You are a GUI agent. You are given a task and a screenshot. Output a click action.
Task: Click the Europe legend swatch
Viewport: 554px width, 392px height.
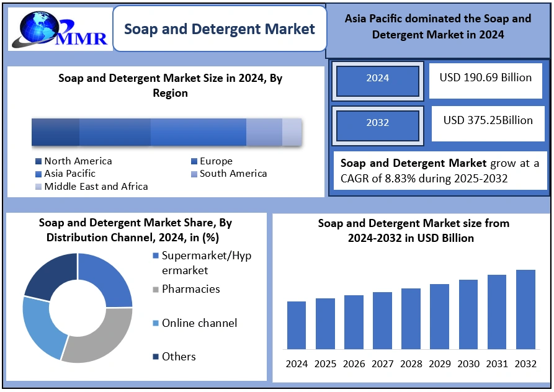(x=194, y=162)
